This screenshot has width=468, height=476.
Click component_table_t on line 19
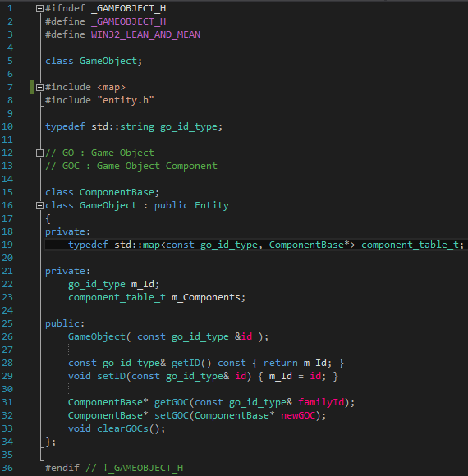[410, 245]
